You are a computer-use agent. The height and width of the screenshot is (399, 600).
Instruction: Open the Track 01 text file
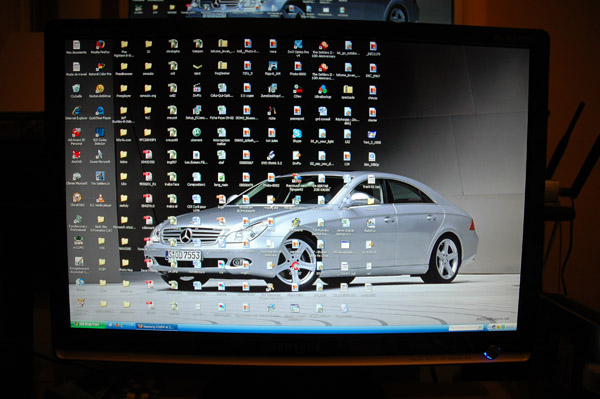[371, 181]
